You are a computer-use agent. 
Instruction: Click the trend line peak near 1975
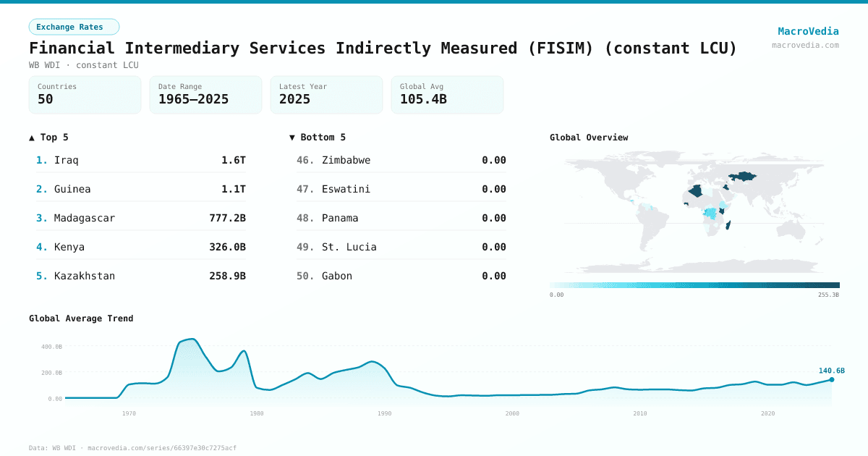pyautogui.click(x=191, y=339)
